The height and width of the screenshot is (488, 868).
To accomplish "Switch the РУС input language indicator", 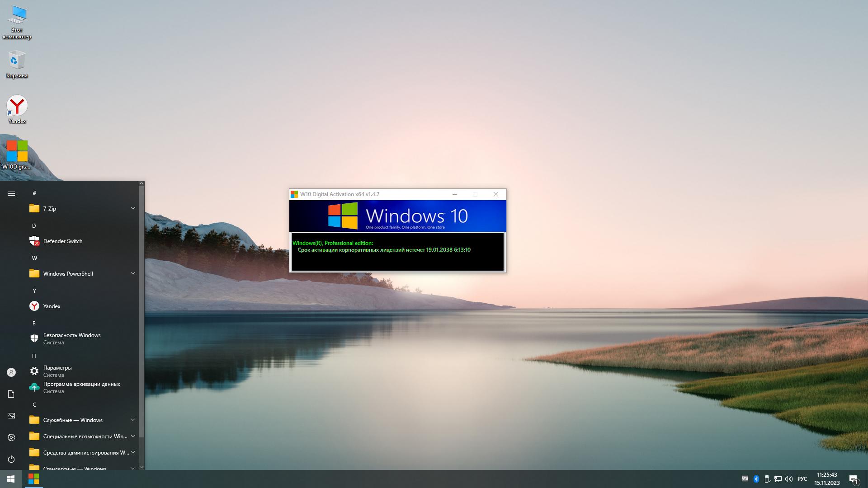I will coord(802,479).
